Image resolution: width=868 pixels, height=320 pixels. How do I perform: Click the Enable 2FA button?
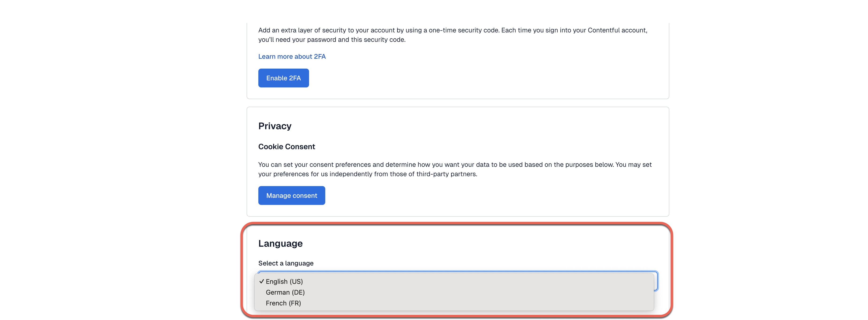283,78
